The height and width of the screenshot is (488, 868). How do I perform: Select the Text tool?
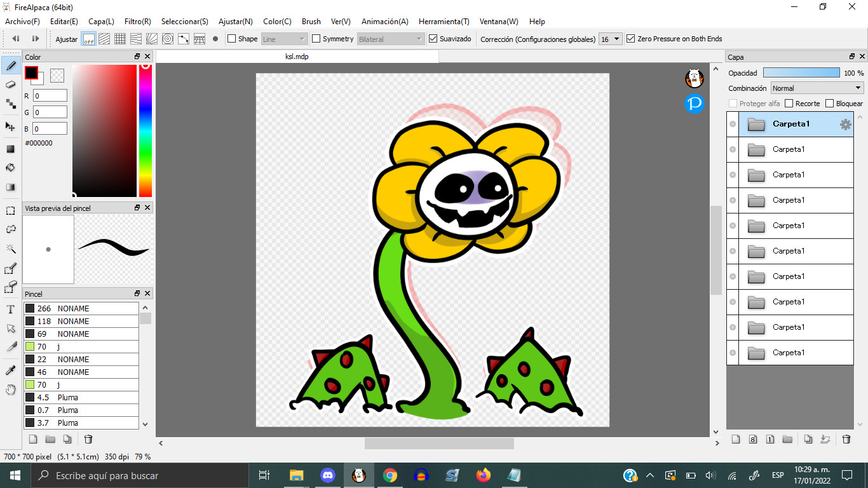pos(11,308)
